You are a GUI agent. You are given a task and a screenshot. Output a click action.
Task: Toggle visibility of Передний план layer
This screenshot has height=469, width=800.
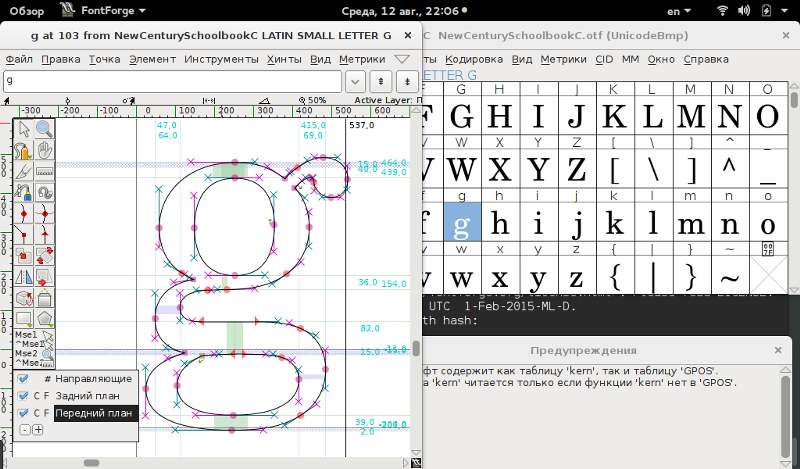click(22, 413)
